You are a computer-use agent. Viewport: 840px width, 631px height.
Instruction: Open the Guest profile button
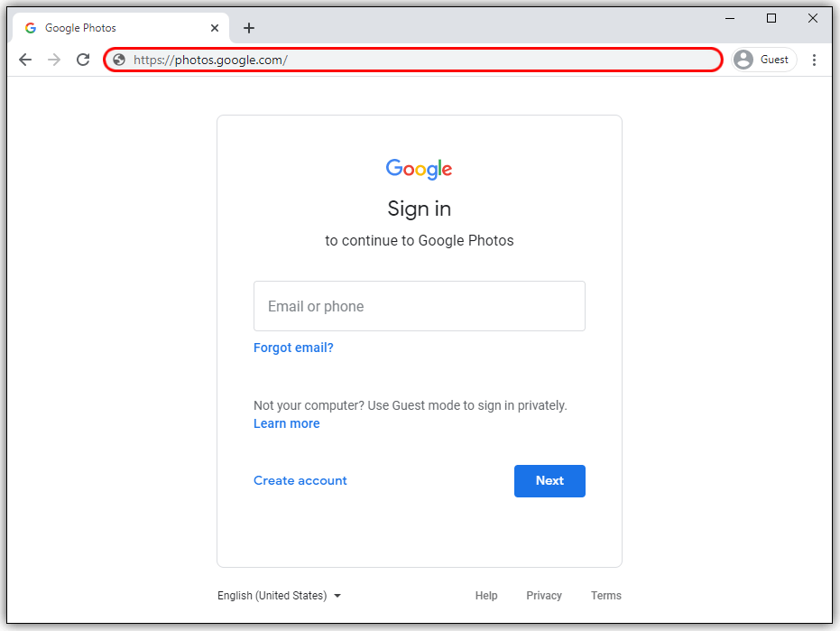click(x=764, y=60)
